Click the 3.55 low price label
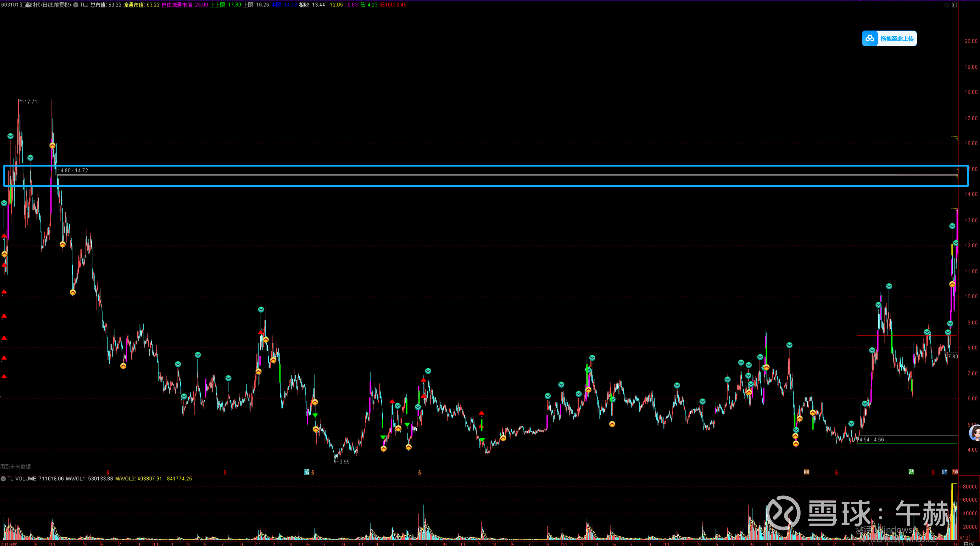 (344, 461)
